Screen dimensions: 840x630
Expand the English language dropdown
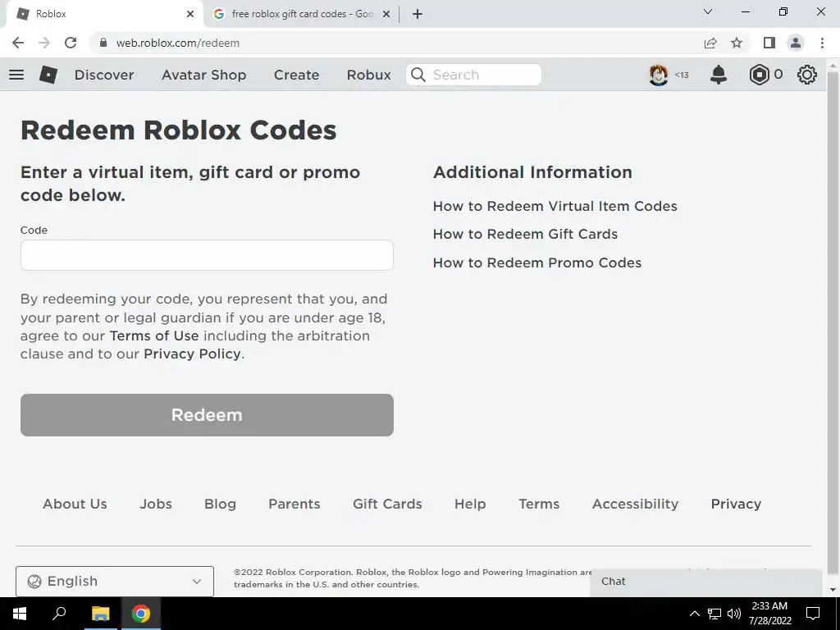pyautogui.click(x=115, y=582)
